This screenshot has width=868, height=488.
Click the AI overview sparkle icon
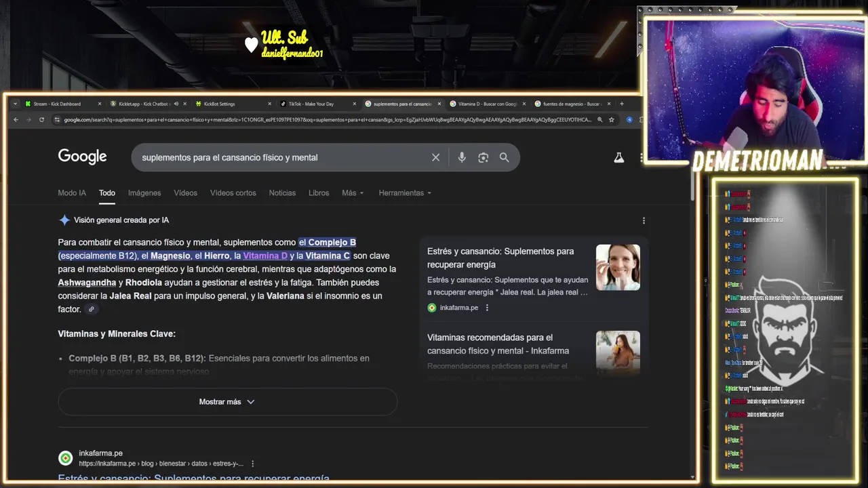(64, 220)
